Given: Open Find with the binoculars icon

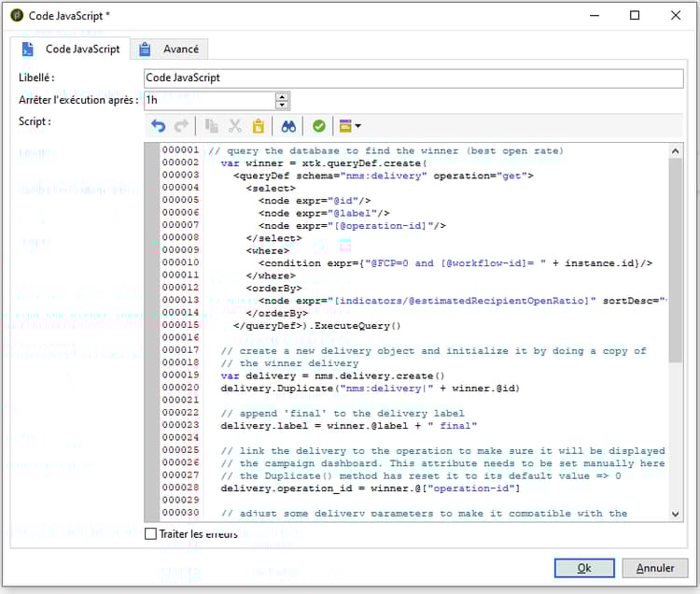Looking at the screenshot, I should click(x=289, y=126).
